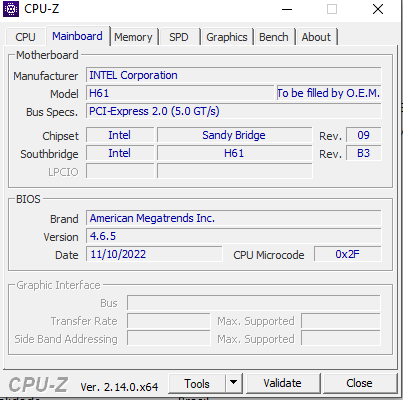
Task: Click the Sandy Bridge chipset field
Action: (235, 135)
